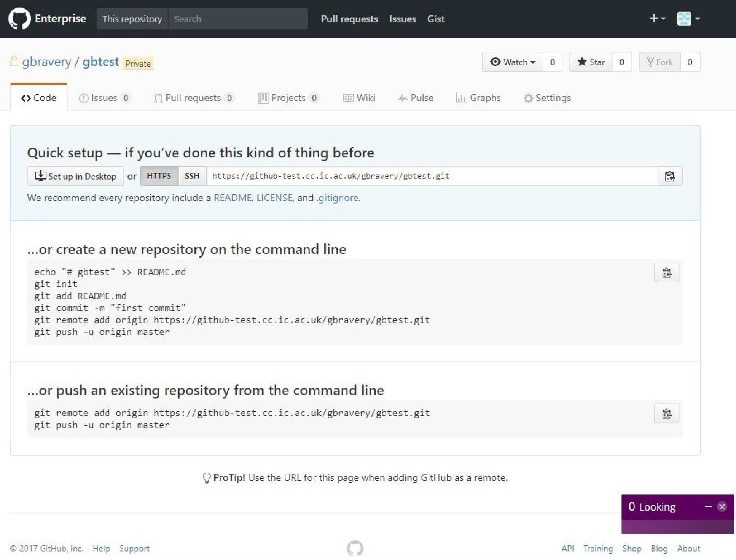Click the Star button for gbtest

click(x=591, y=62)
